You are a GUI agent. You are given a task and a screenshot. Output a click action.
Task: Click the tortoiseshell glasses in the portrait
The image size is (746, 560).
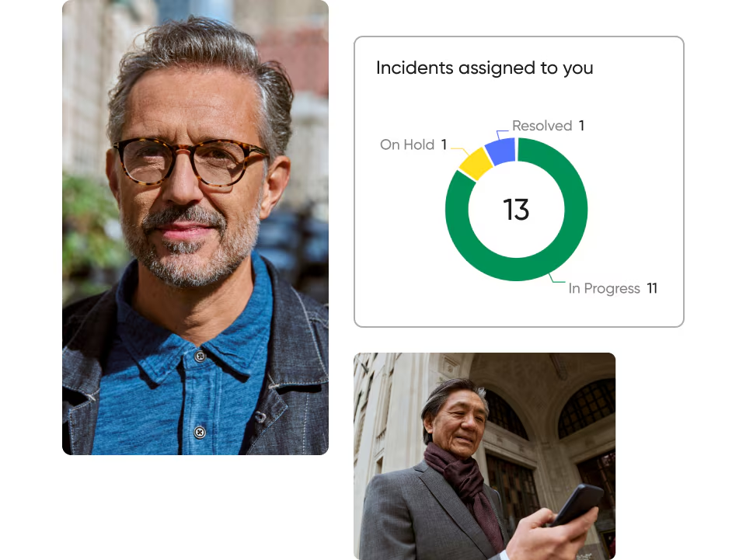pos(190,162)
